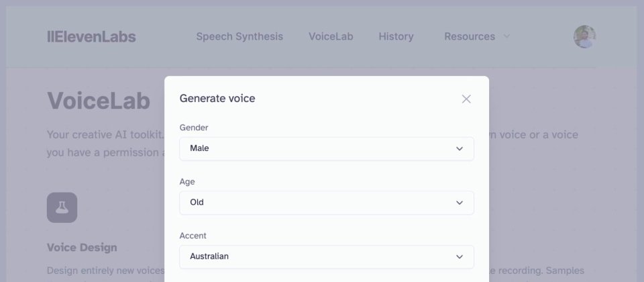The width and height of the screenshot is (644, 282).
Task: Click the Voice Design heading
Action: click(x=82, y=248)
